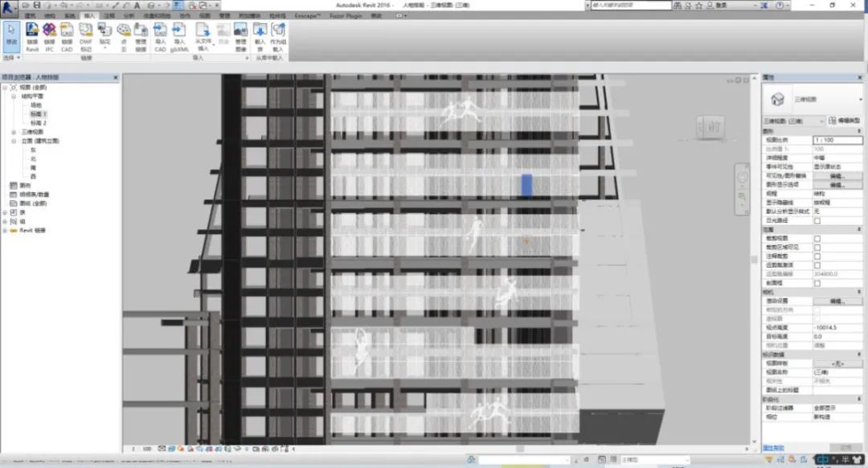This screenshot has width=868, height=468.
Task: Click the detail level icon in view control bar
Action: [x=162, y=449]
